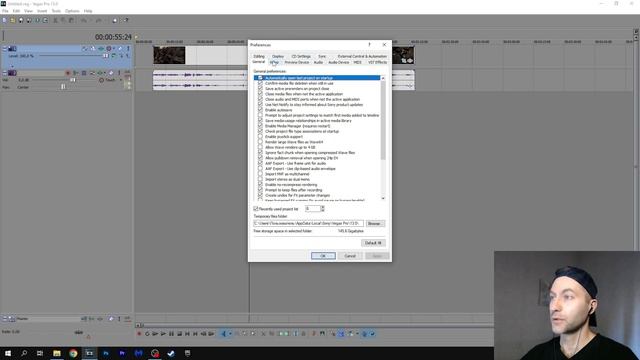Click OK in the Preferences dialog
The image size is (640, 360).
(x=323, y=256)
